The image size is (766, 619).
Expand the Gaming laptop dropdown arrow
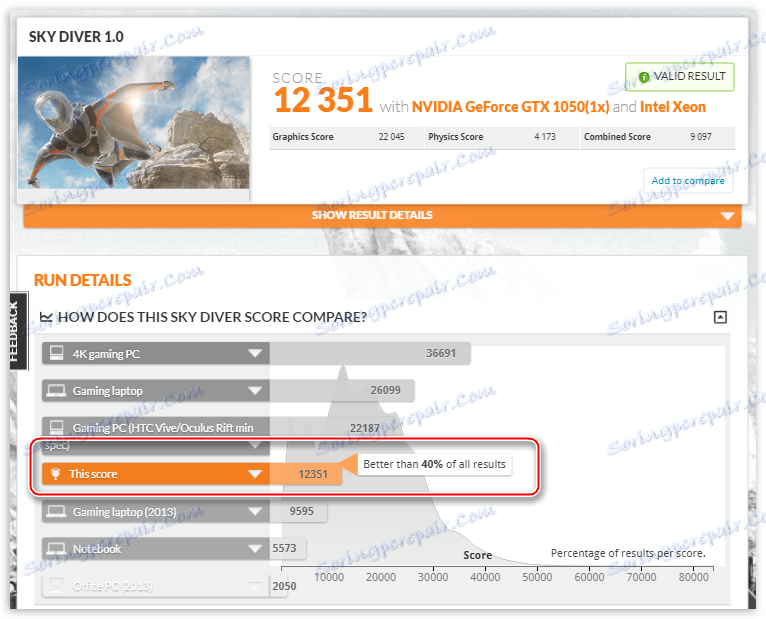(255, 390)
